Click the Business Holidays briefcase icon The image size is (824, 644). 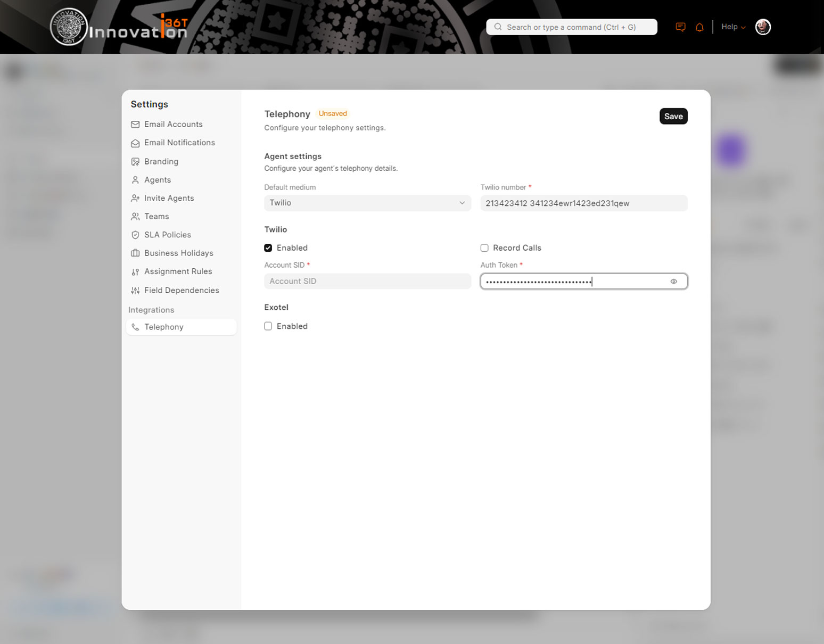(x=135, y=253)
